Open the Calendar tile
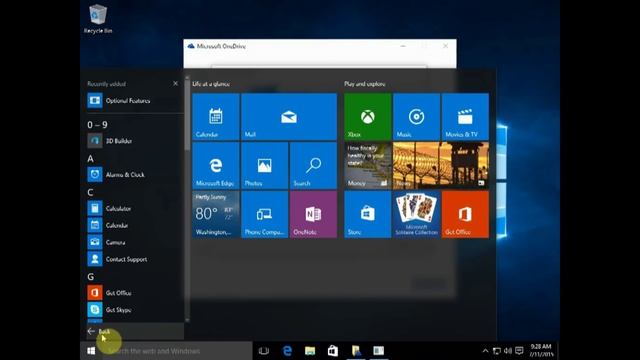Image resolution: width=640 pixels, height=360 pixels. 216,117
